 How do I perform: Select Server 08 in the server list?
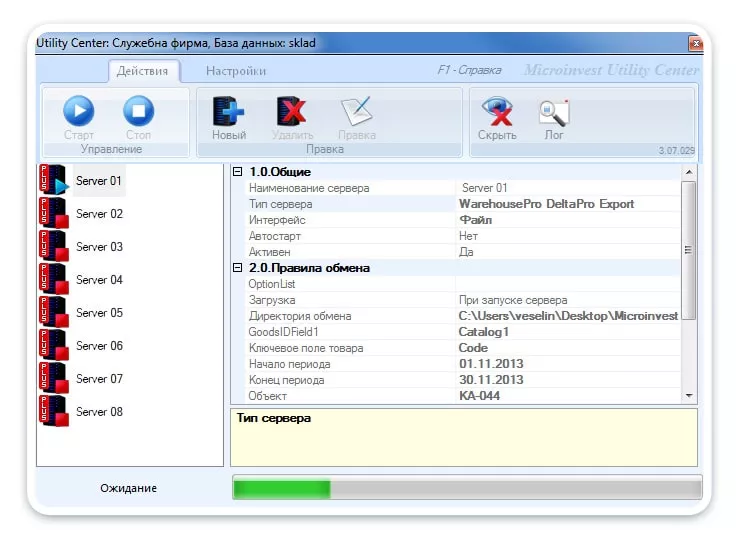coord(99,412)
